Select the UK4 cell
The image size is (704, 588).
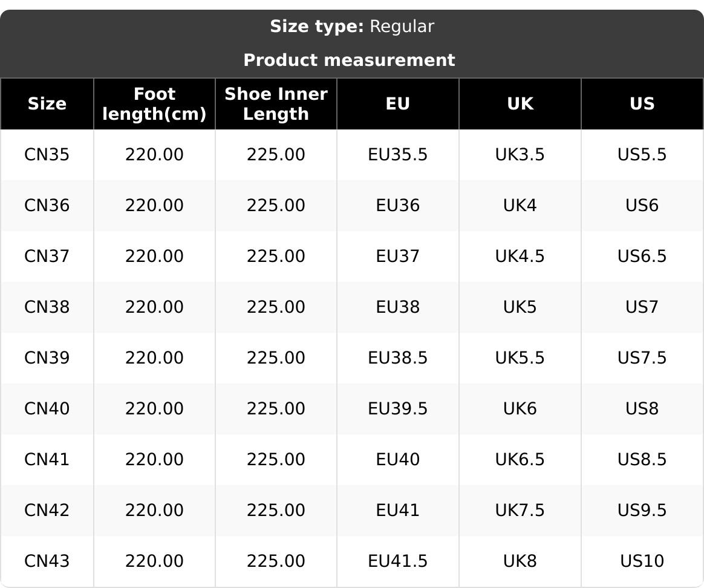(520, 206)
